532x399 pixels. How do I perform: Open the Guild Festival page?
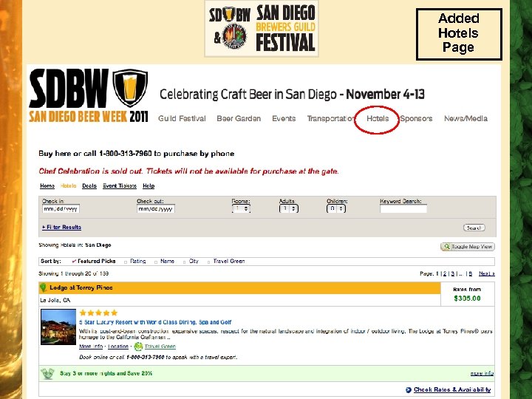[182, 118]
